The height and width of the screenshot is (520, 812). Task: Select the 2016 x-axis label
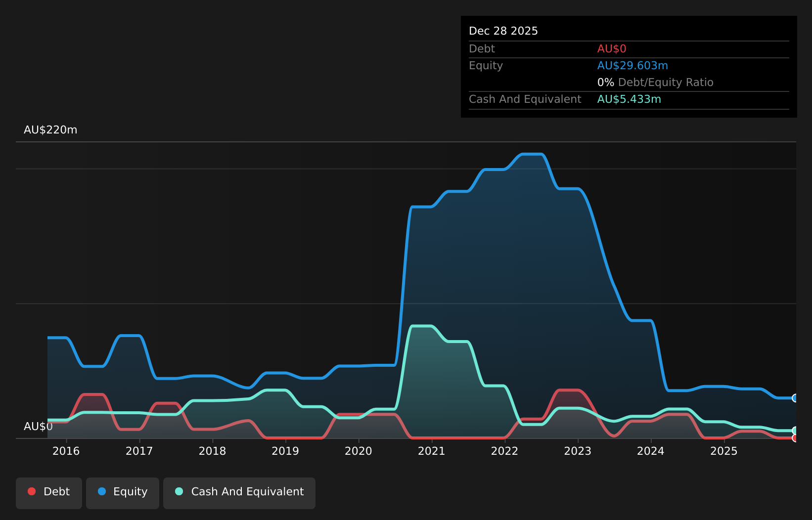[x=66, y=451]
